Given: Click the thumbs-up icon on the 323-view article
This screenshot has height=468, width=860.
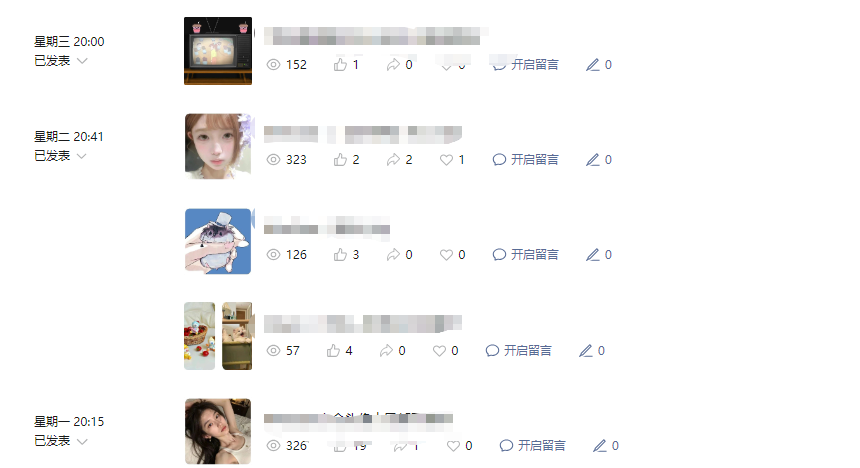Looking at the screenshot, I should 340,160.
